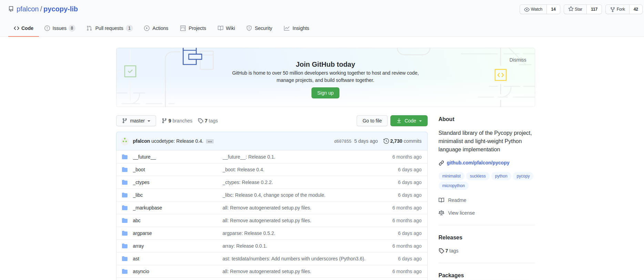644x280 pixels.
Task: Open commit message ucodetype: Release 0.4.
Action: point(177,141)
